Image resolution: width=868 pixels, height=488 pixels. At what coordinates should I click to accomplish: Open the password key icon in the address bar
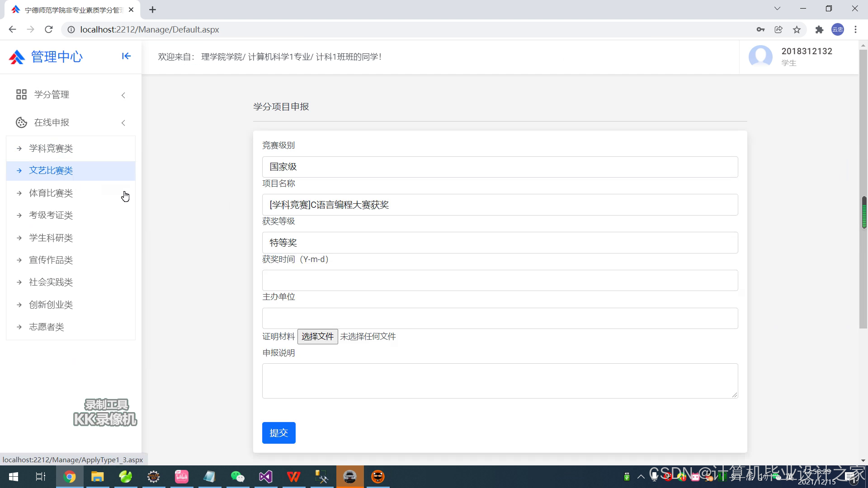[760, 29]
